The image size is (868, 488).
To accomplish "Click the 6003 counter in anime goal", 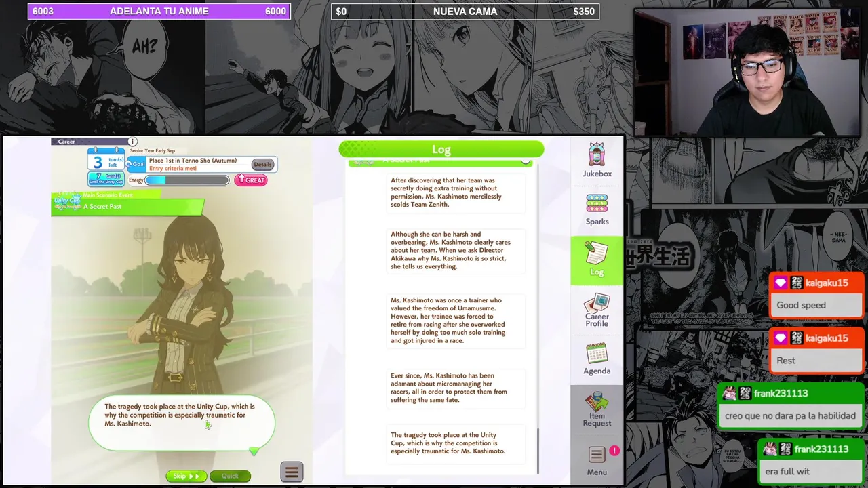I will [43, 11].
